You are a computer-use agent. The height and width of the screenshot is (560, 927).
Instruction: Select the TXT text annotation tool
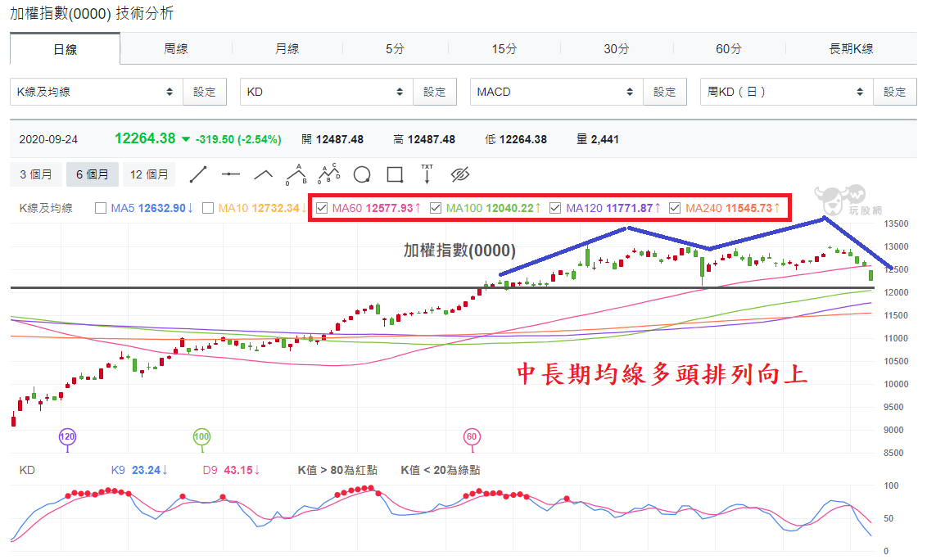point(427,174)
